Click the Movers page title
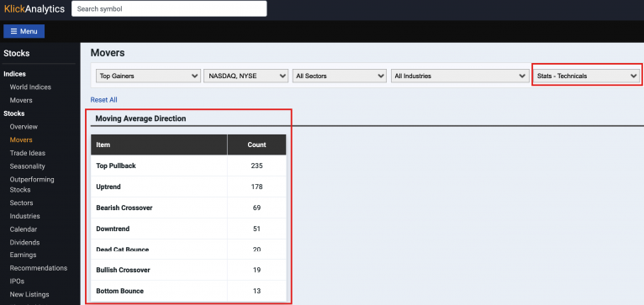Viewport: 644px width, 305px height. click(x=108, y=53)
